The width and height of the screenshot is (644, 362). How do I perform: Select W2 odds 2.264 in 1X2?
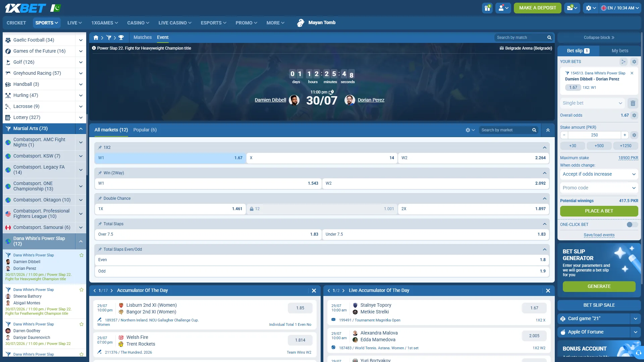pos(473,158)
